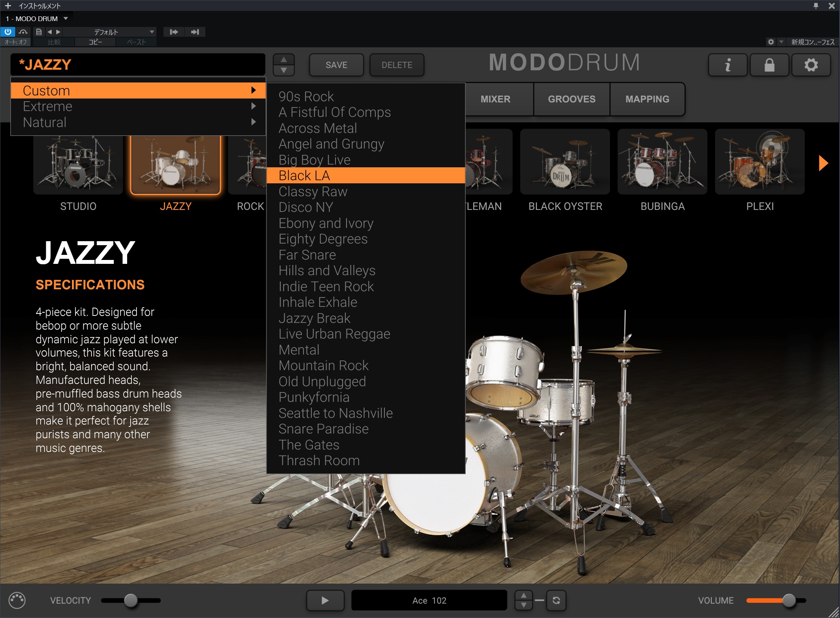
Task: Select previous groove with up arrow
Action: pyautogui.click(x=523, y=595)
